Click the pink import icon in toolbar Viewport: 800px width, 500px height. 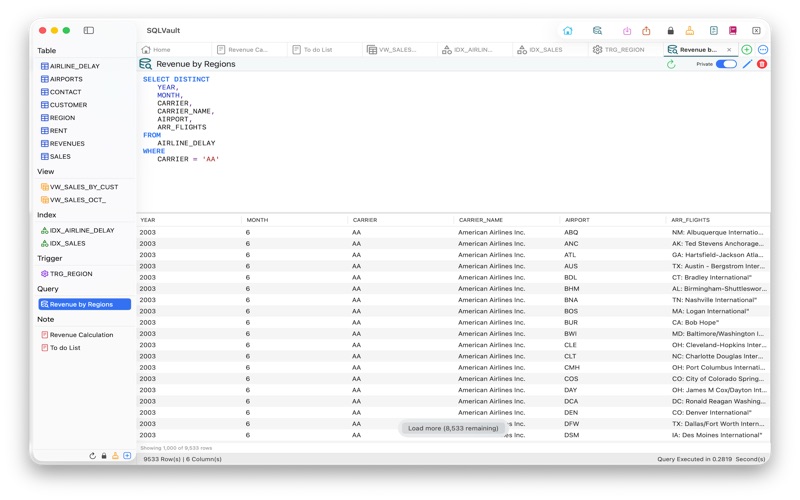click(x=627, y=31)
